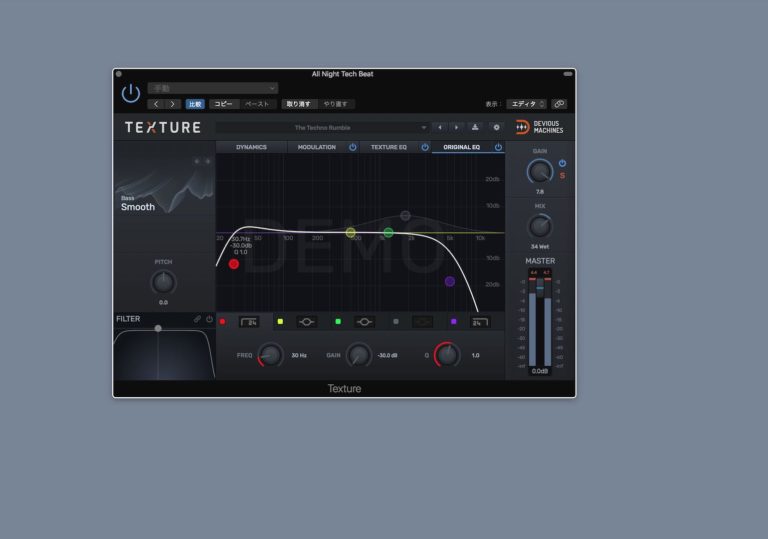Image resolution: width=768 pixels, height=539 pixels.
Task: Expand the エディタ view selector
Action: pos(526,104)
